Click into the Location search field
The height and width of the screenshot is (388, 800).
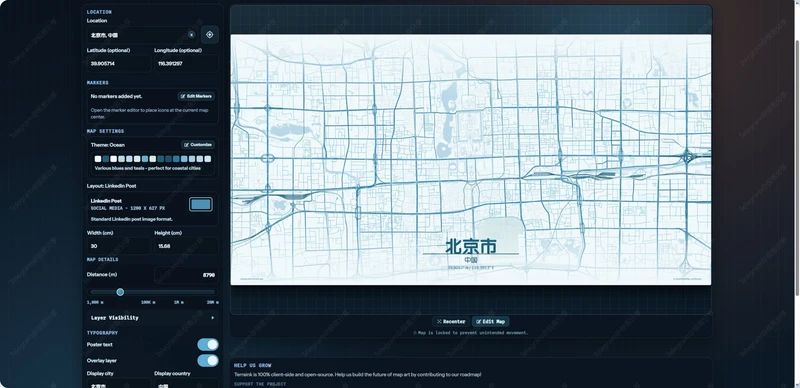tap(142, 35)
